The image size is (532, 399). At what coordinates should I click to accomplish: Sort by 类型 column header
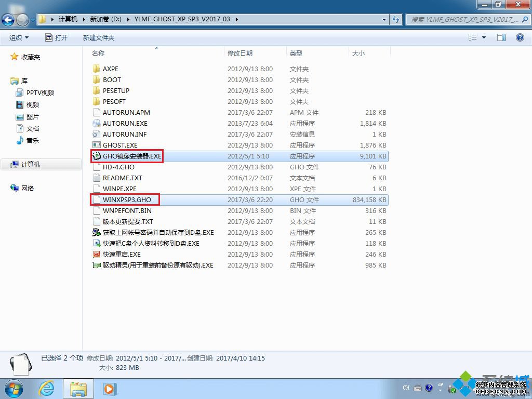[296, 54]
